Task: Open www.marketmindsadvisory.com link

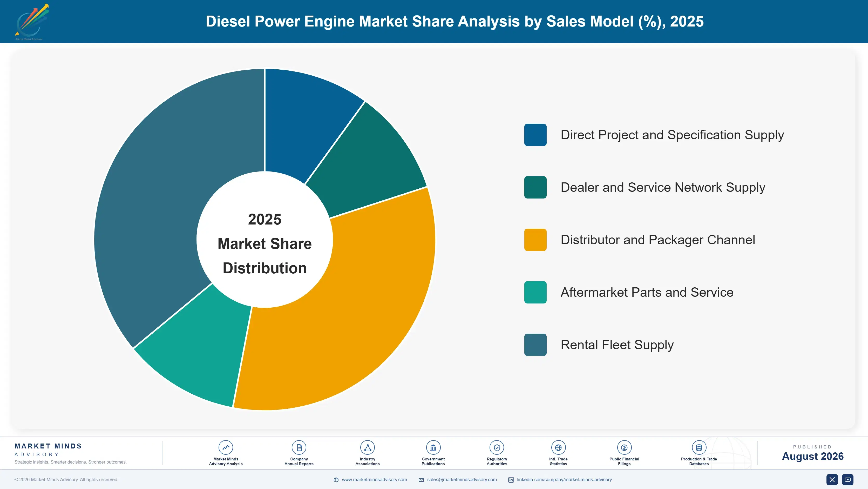Action: click(374, 480)
